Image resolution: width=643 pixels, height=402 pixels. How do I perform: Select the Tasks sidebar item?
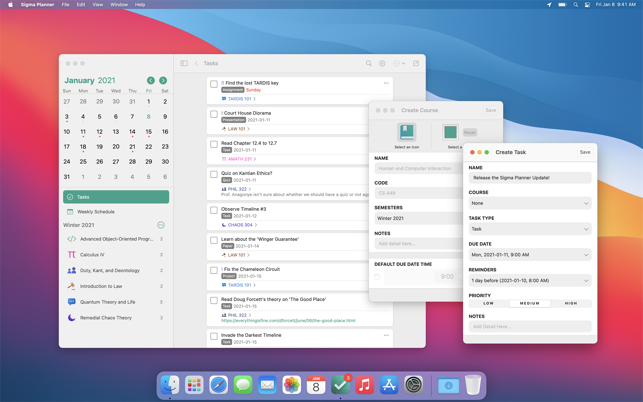click(116, 197)
